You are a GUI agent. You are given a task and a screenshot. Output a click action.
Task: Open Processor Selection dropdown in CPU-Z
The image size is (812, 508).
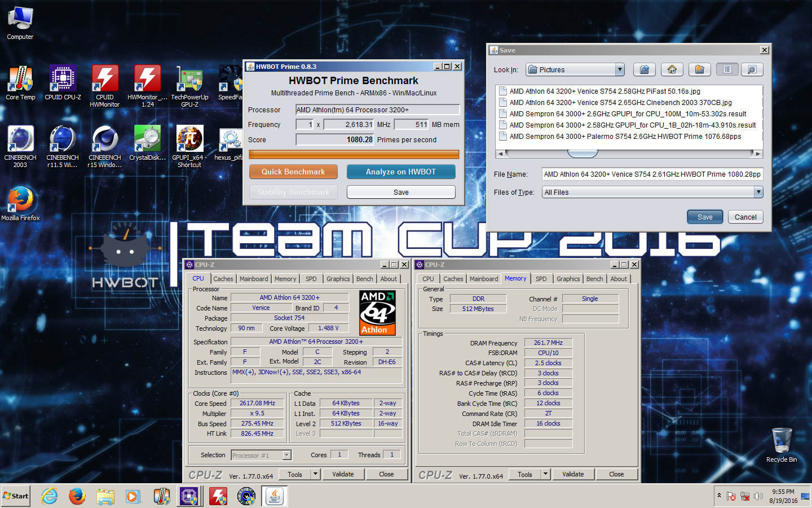[286, 455]
